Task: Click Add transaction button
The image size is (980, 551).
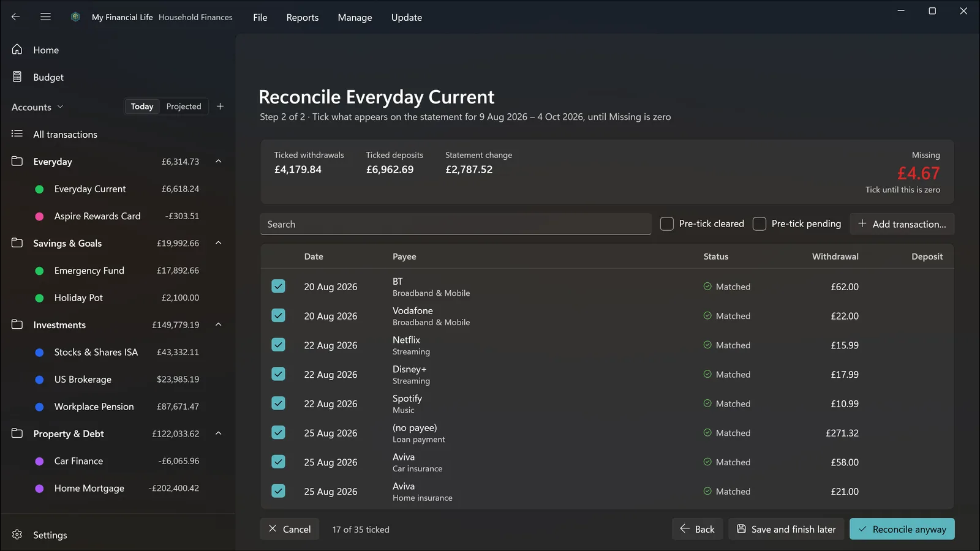Action: pyautogui.click(x=902, y=224)
